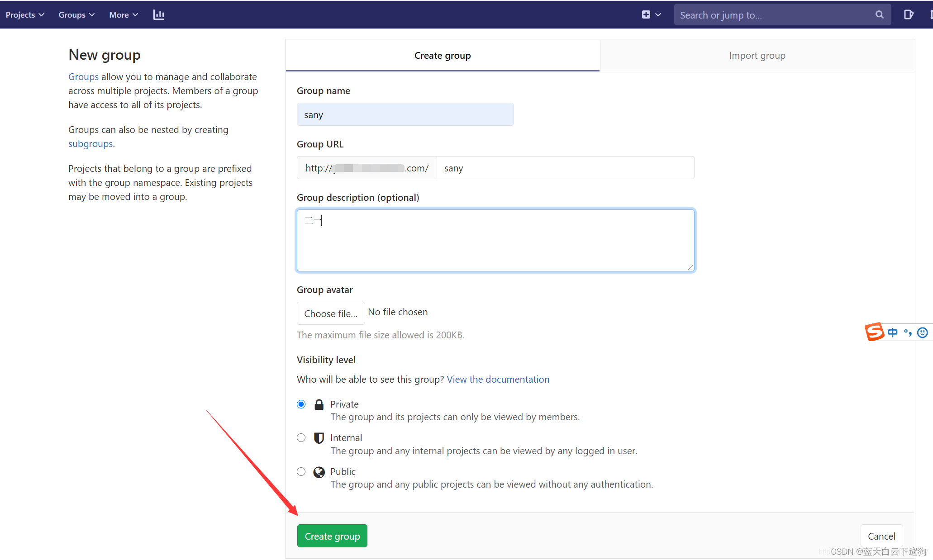Image resolution: width=933 pixels, height=560 pixels.
Task: Open the analytics chart icon in navbar
Action: click(x=158, y=15)
